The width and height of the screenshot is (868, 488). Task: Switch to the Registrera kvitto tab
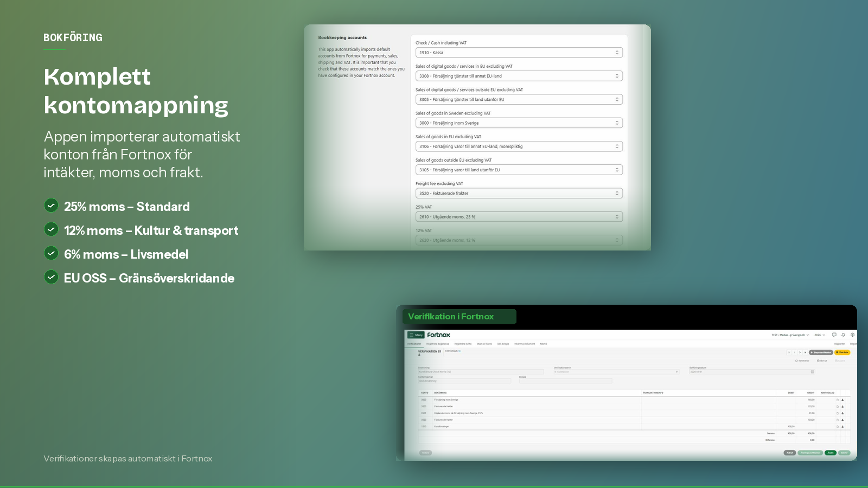point(463,344)
